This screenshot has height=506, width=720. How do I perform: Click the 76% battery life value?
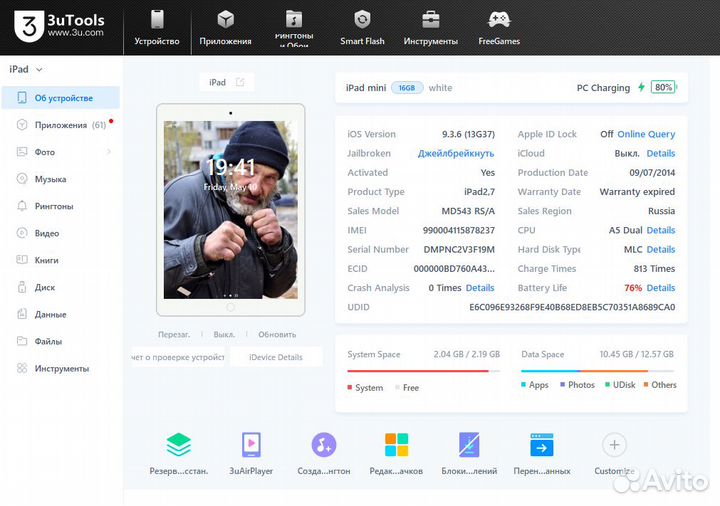point(633,288)
